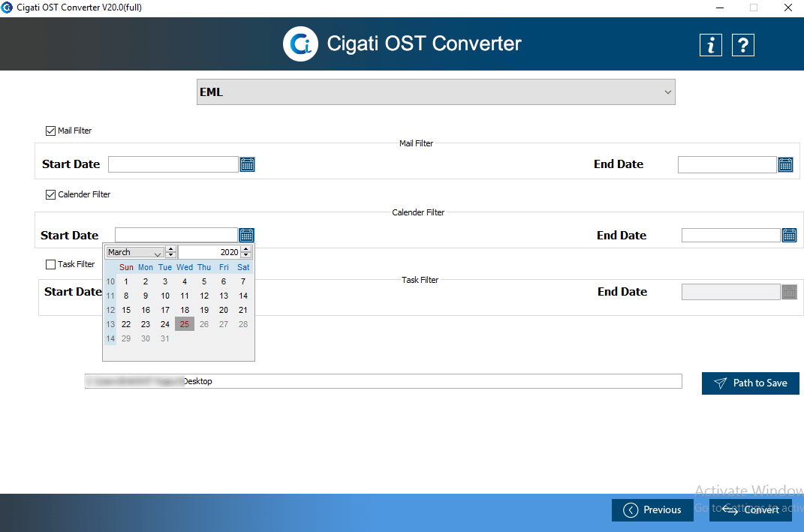Viewport: 804px width, 532px height.
Task: Minimize the Cigati OST Converter window
Action: pos(720,8)
